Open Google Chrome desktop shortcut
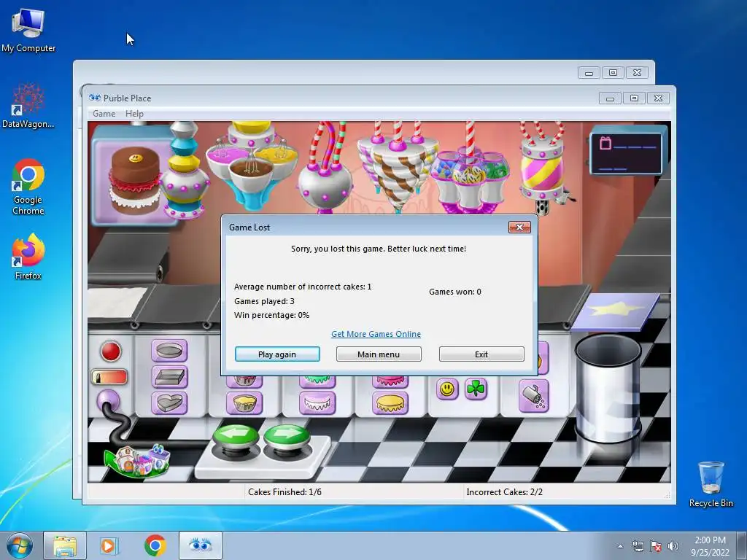 tap(28, 187)
